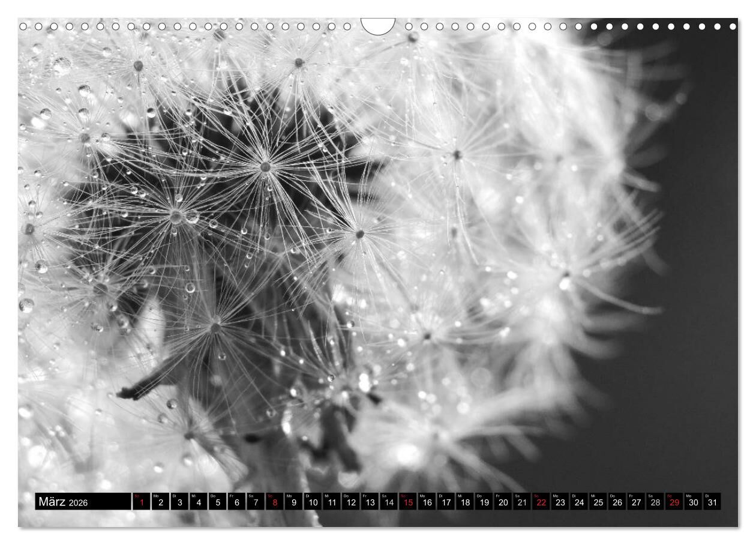The width and height of the screenshot is (756, 545).
Task: Choose date 12 on the calendar strip
Action: click(x=350, y=502)
